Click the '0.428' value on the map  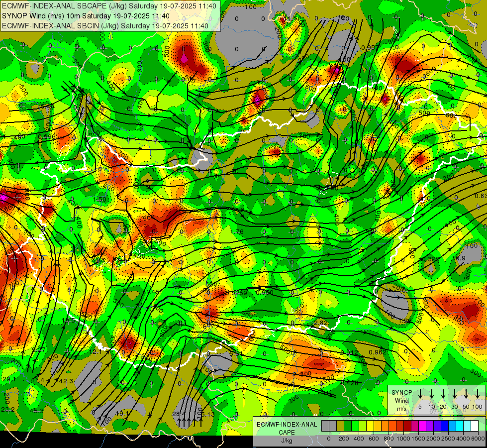349,383
